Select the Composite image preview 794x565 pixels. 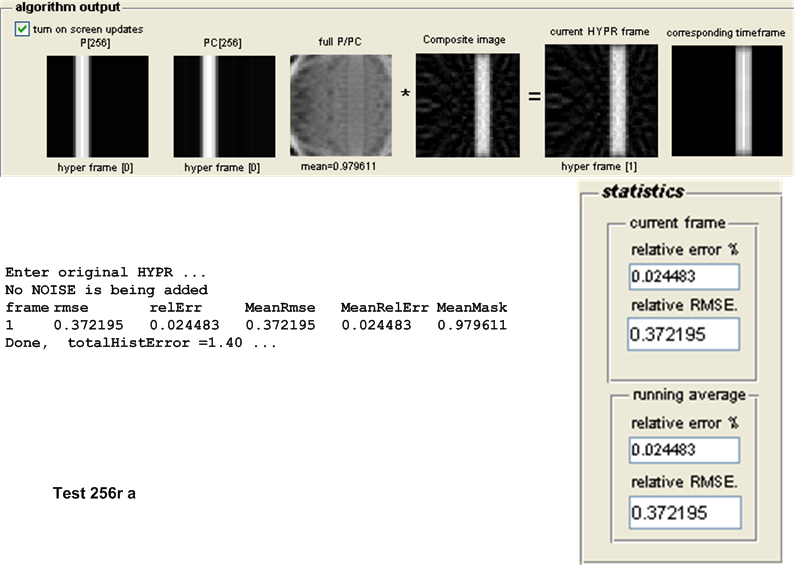tap(465, 106)
